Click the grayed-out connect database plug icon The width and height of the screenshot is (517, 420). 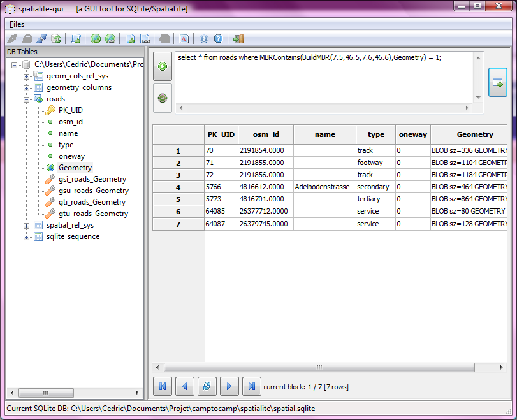tap(12, 39)
